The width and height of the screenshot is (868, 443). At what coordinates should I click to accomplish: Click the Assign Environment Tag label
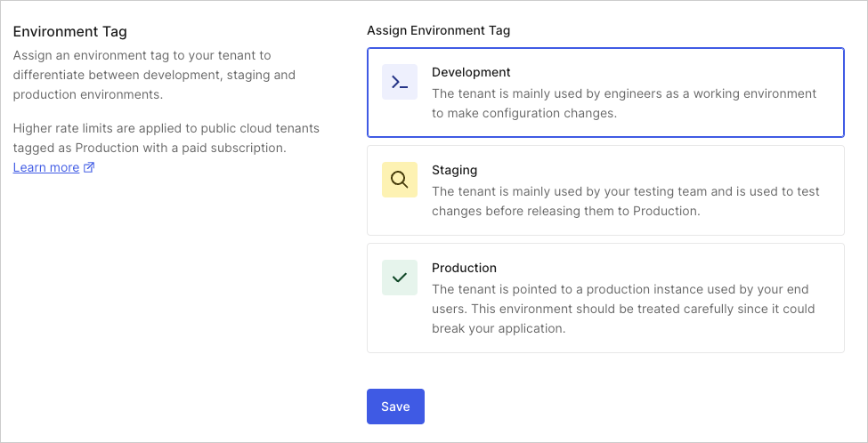tap(439, 30)
